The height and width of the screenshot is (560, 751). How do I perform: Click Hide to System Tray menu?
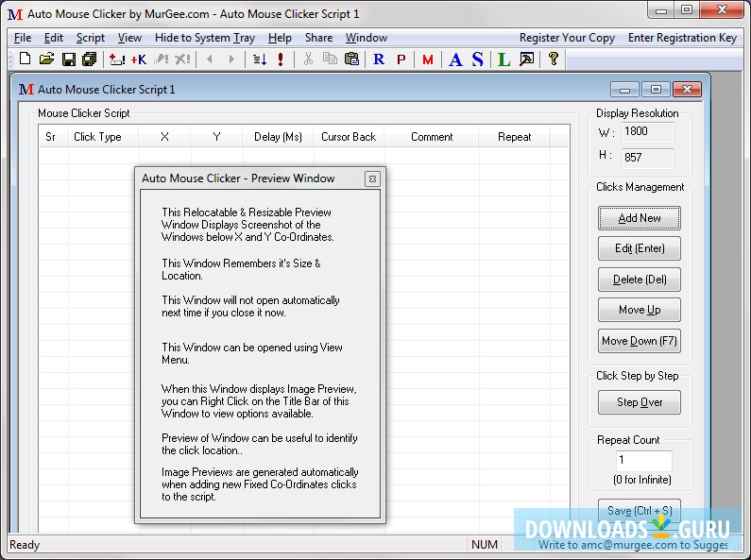[x=205, y=38]
